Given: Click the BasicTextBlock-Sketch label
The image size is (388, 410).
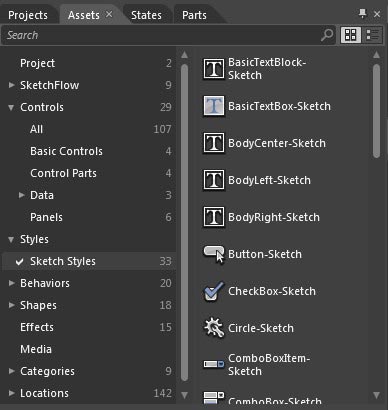Looking at the screenshot, I should tap(267, 69).
